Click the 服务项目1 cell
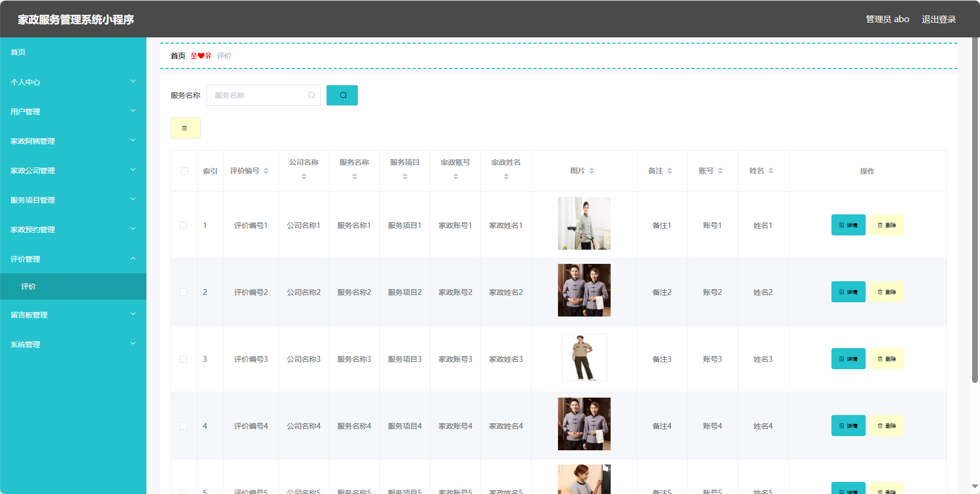 [405, 225]
